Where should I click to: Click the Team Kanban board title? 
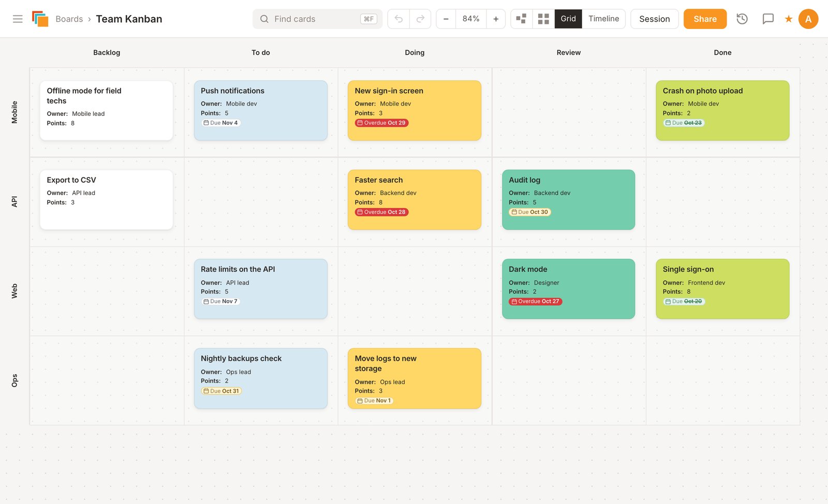129,19
